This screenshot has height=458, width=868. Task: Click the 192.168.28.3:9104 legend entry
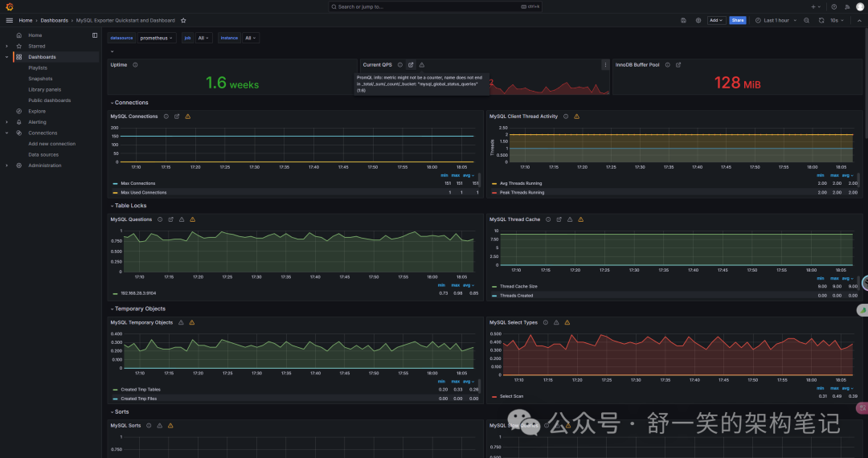click(x=138, y=293)
